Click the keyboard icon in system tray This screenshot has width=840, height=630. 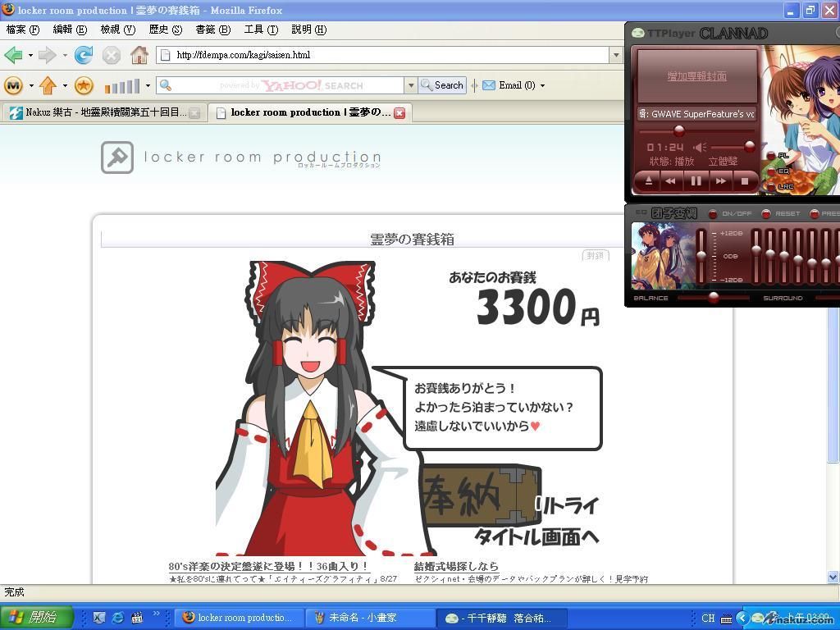726,619
